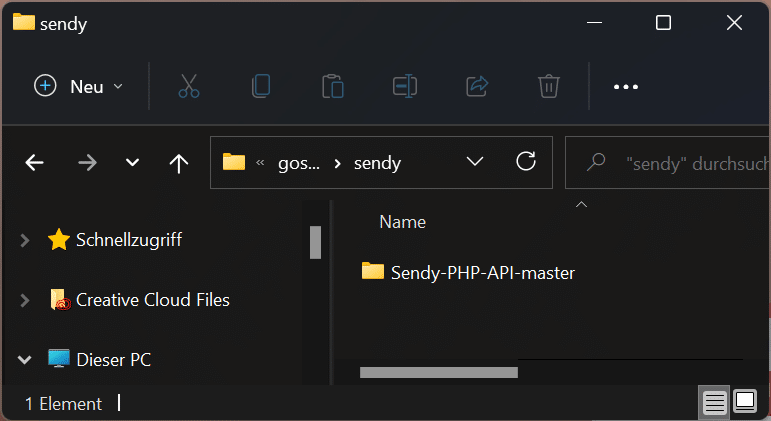Click the navigation pane vertical scrollbar

(316, 242)
